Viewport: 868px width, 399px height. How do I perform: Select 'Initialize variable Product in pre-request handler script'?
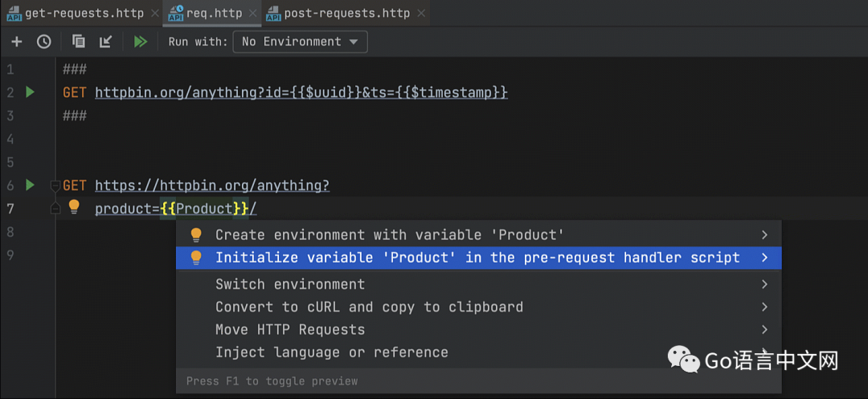(477, 258)
